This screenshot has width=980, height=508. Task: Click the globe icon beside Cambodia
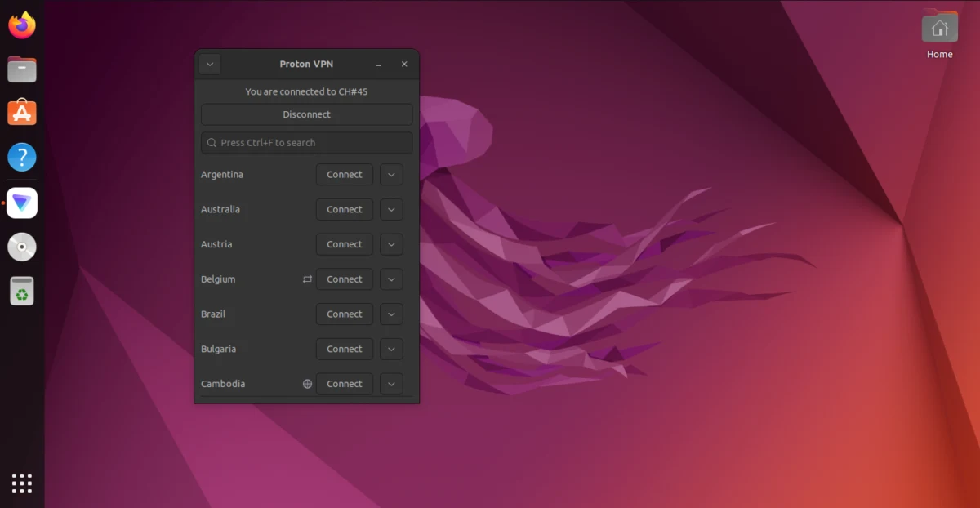click(x=307, y=384)
